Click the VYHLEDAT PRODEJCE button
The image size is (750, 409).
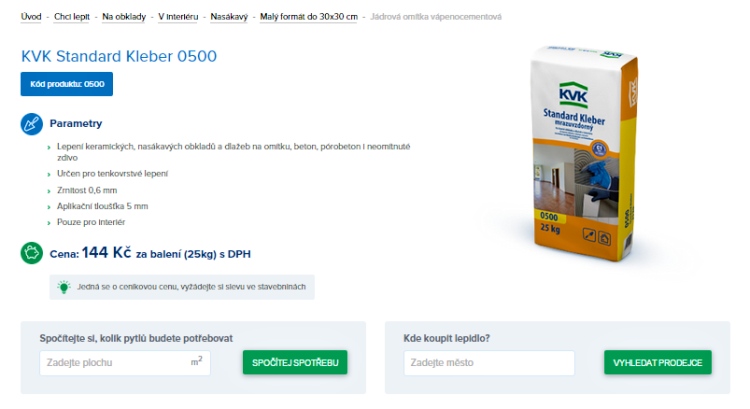658,363
